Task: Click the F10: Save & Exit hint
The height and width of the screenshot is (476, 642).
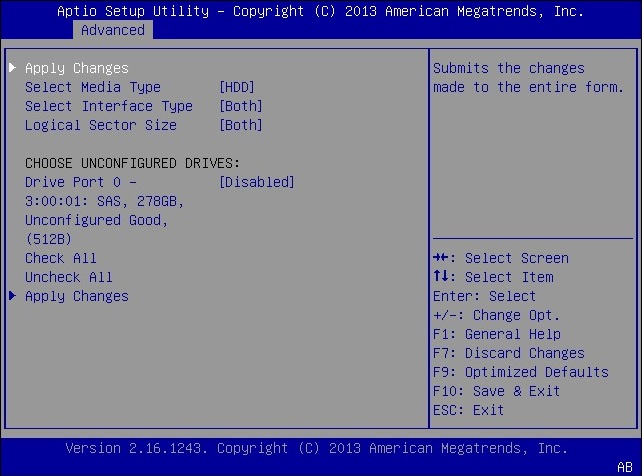Action: 496,391
